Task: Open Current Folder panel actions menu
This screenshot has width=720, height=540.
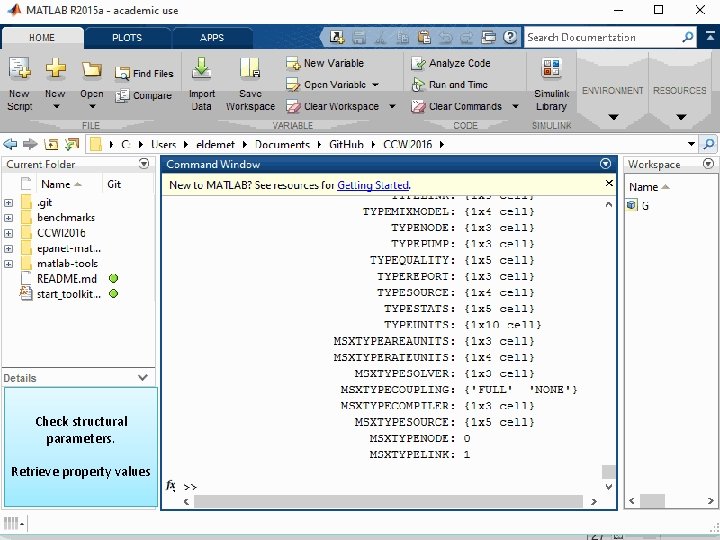Action: tap(144, 163)
